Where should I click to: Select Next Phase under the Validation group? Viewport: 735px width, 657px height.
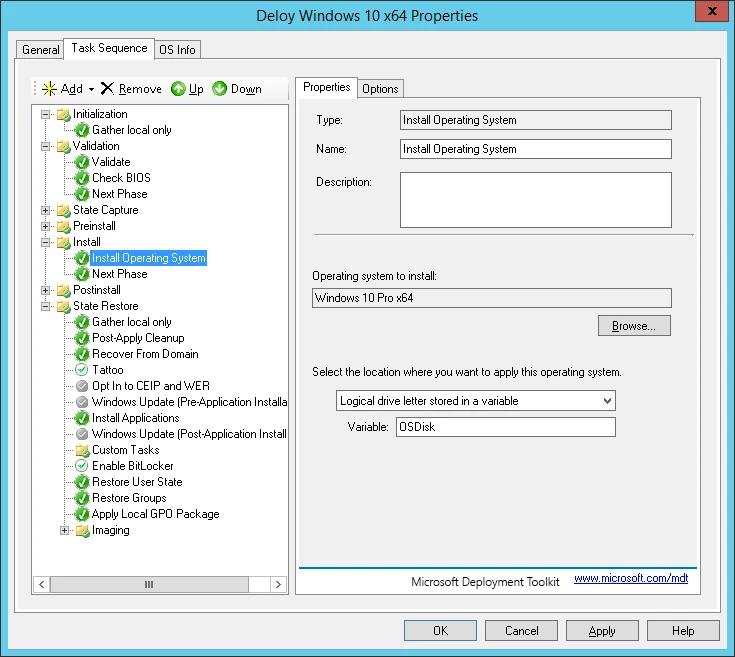[120, 194]
